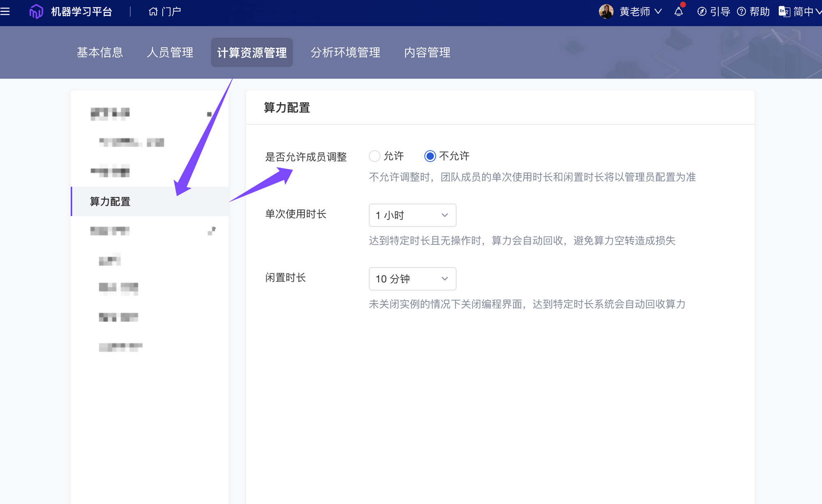Expand the 黄老师 user menu arrow
The image size is (822, 504).
coord(658,12)
